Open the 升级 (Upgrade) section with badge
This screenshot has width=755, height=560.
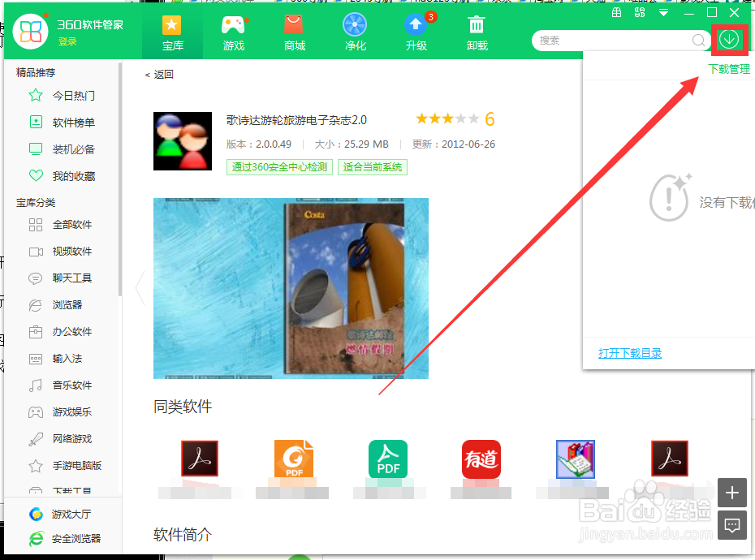pyautogui.click(x=416, y=32)
